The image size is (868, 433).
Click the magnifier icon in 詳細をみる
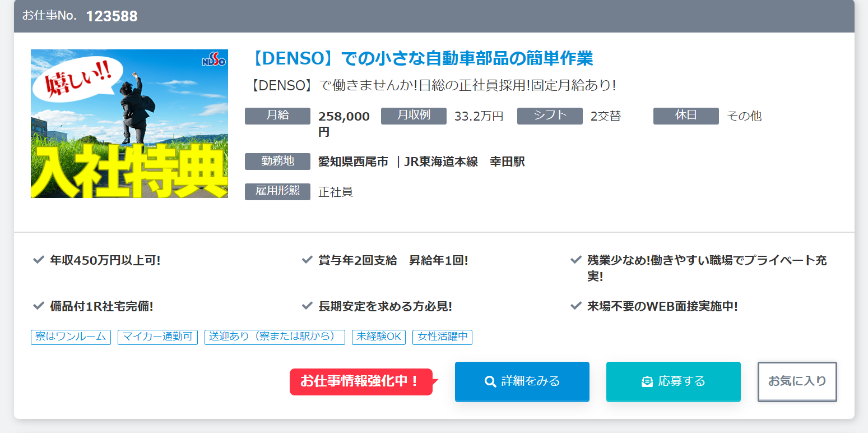pos(490,382)
